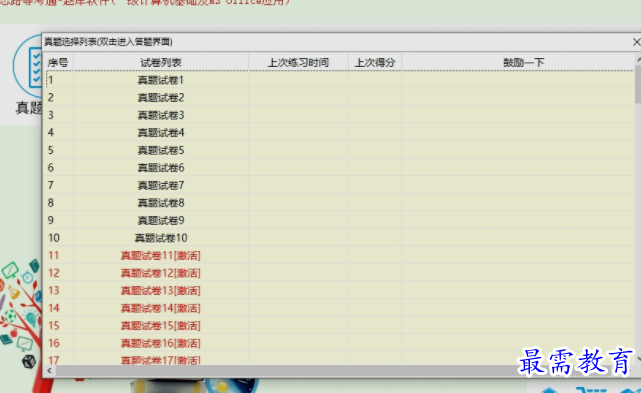The width and height of the screenshot is (641, 393).
Task: Close the 真题选择列表 dialog
Action: point(636,42)
